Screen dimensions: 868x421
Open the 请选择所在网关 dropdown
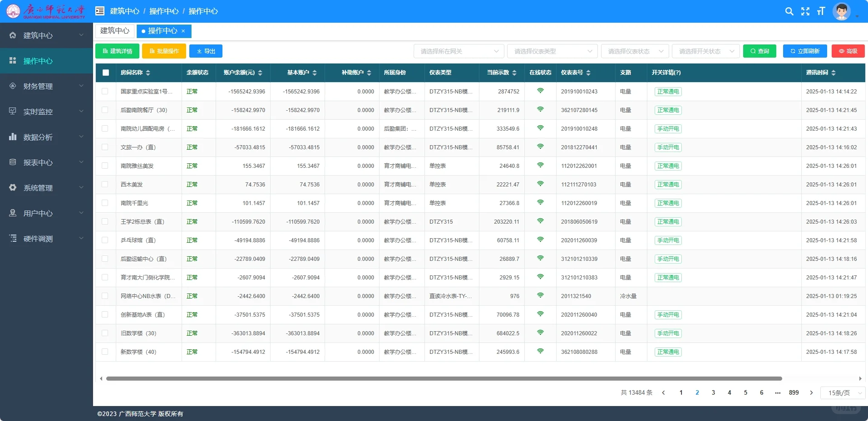point(459,51)
